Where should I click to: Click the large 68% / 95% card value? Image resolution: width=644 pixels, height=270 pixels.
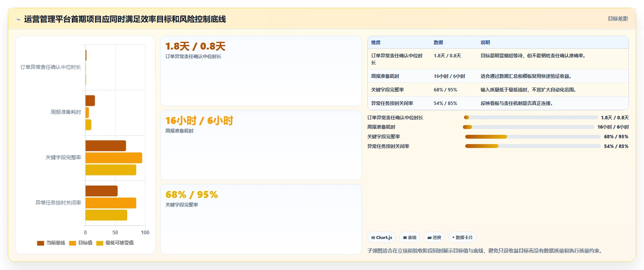coord(192,194)
